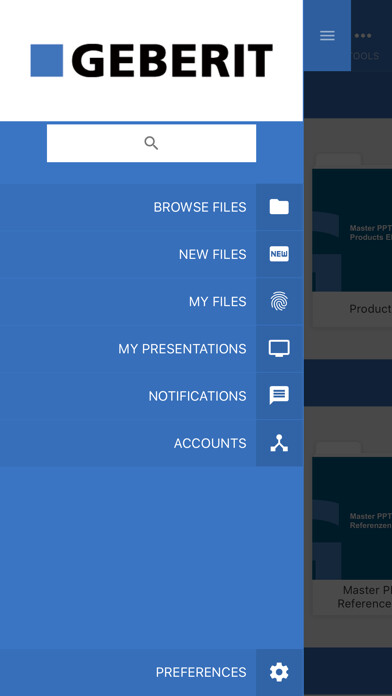The image size is (392, 696).
Task: Tap the three dots tools icon
Action: pos(363,36)
